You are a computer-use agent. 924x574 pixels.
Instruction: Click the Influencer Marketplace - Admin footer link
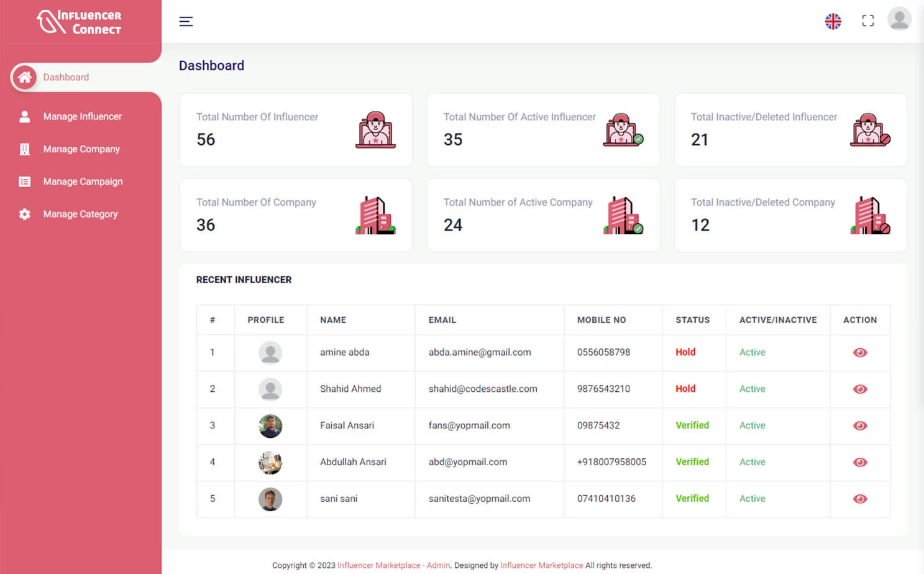pyautogui.click(x=394, y=565)
